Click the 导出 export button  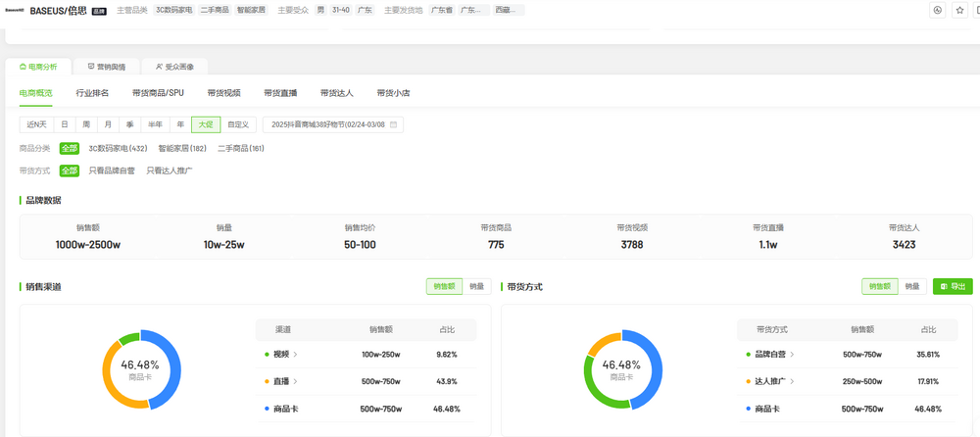coord(953,286)
